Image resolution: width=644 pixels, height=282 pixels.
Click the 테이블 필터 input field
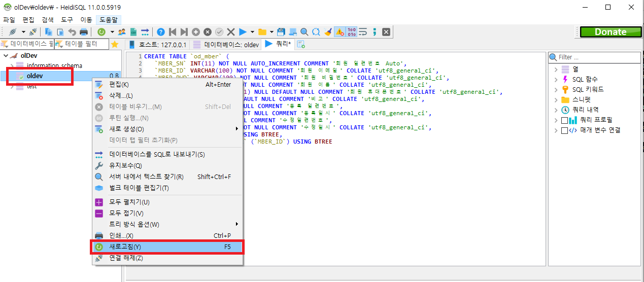pos(81,44)
